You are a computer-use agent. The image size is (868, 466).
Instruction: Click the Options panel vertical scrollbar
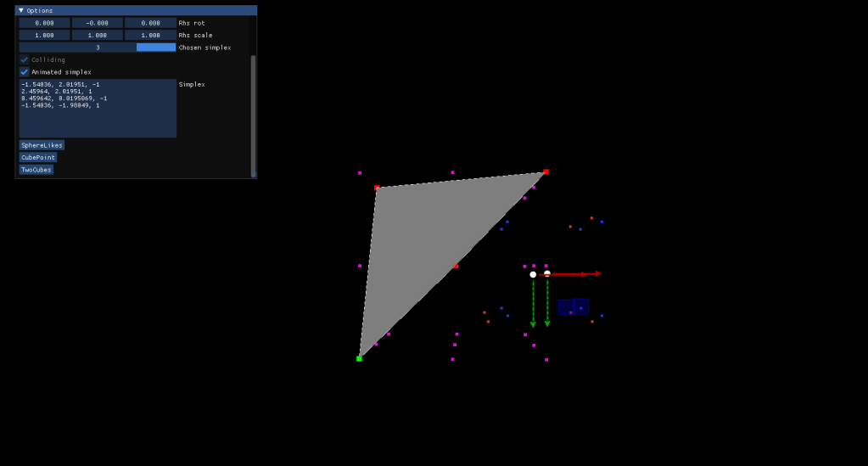(253, 115)
